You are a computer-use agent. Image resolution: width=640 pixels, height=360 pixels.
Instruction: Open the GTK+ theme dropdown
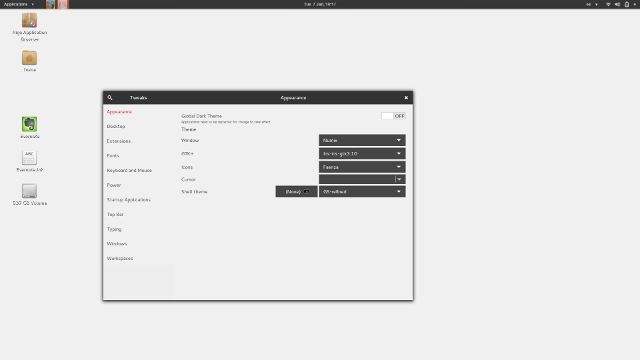click(x=362, y=153)
